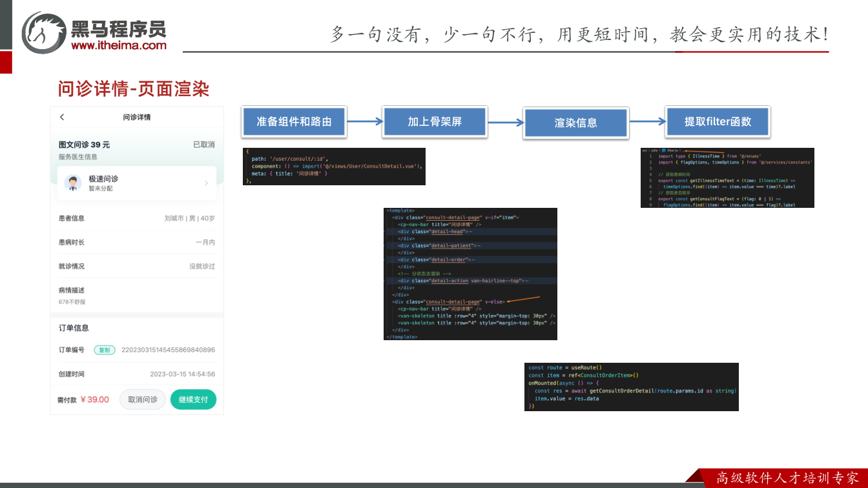Click the 患者信息 row label
This screenshot has width=868, height=488.
[72, 218]
